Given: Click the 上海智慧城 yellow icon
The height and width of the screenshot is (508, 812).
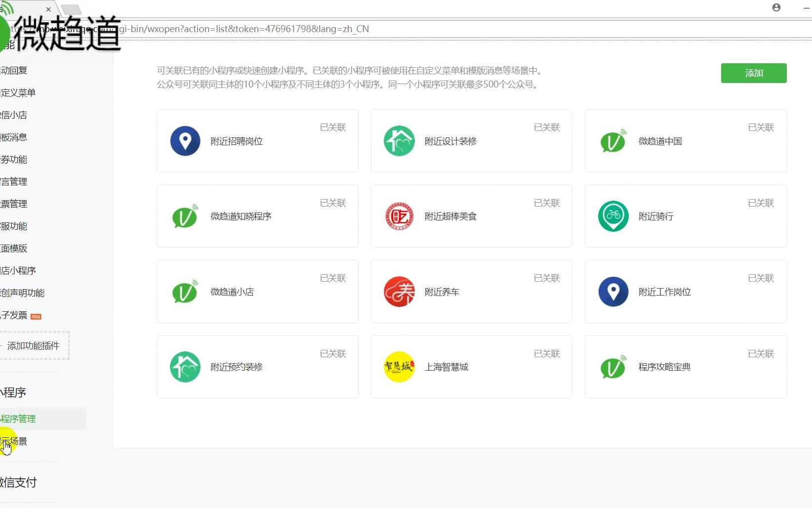Looking at the screenshot, I should click(399, 367).
